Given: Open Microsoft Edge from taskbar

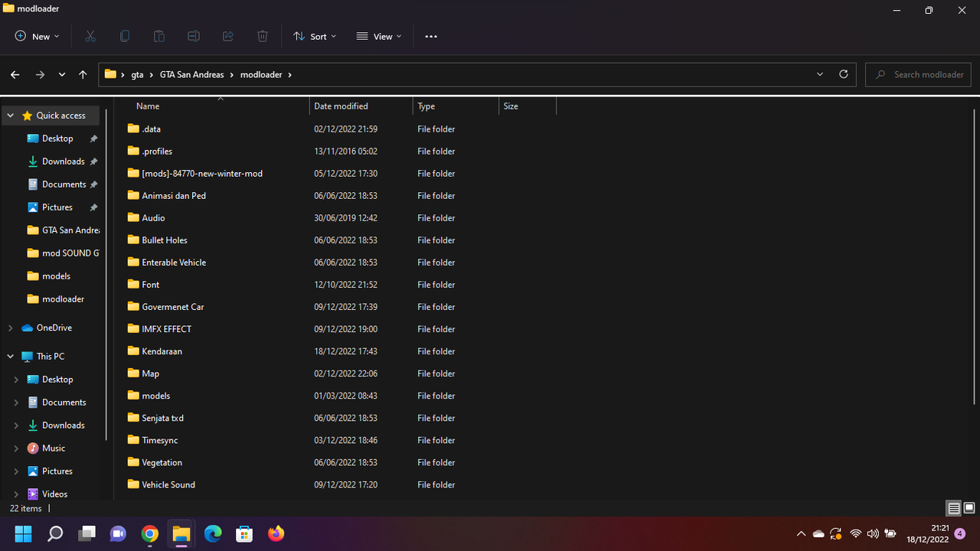Looking at the screenshot, I should click(x=213, y=533).
